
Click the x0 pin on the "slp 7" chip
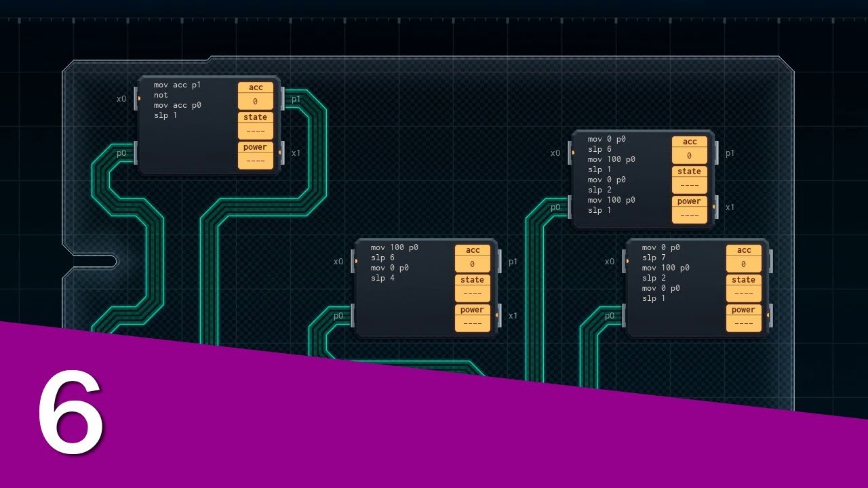(x=610, y=262)
